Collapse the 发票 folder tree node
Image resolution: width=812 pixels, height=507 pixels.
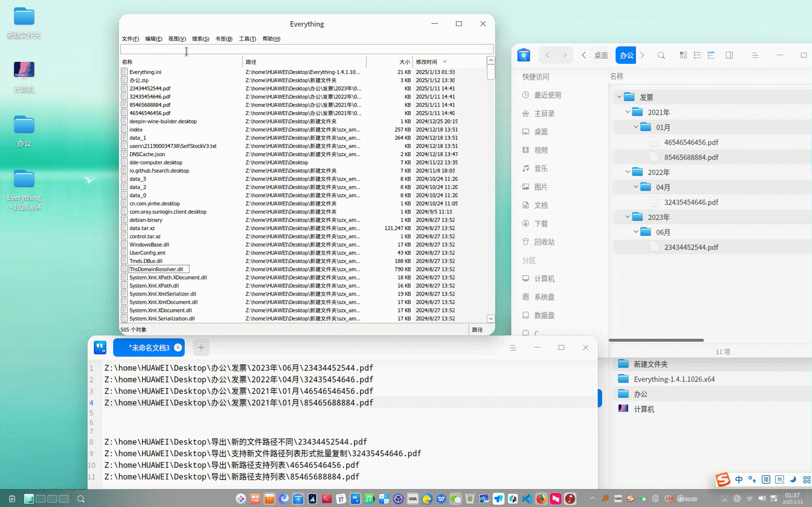click(619, 97)
